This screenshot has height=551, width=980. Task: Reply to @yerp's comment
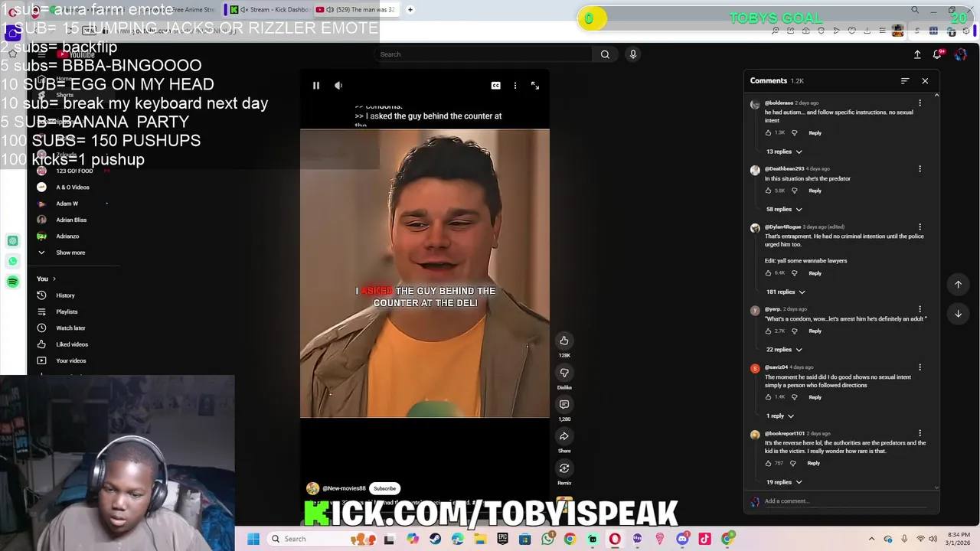click(x=815, y=331)
